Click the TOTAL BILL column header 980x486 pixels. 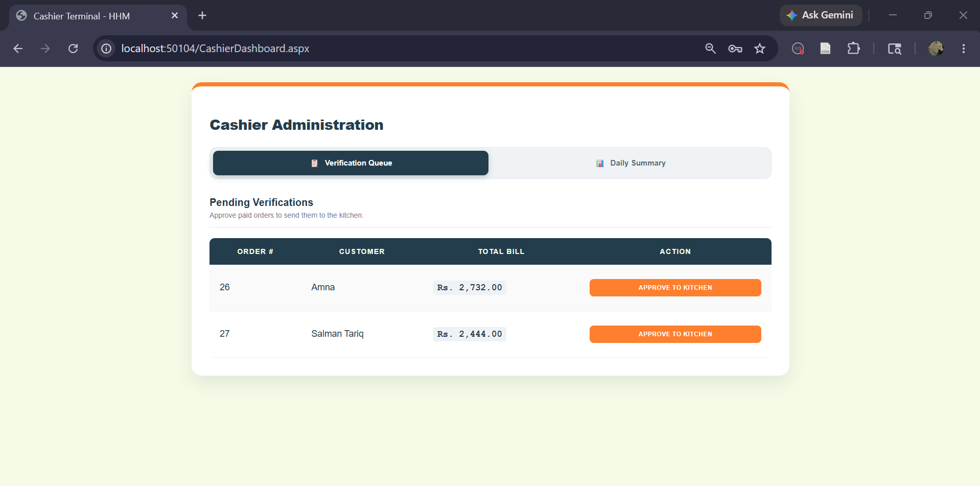(x=501, y=251)
